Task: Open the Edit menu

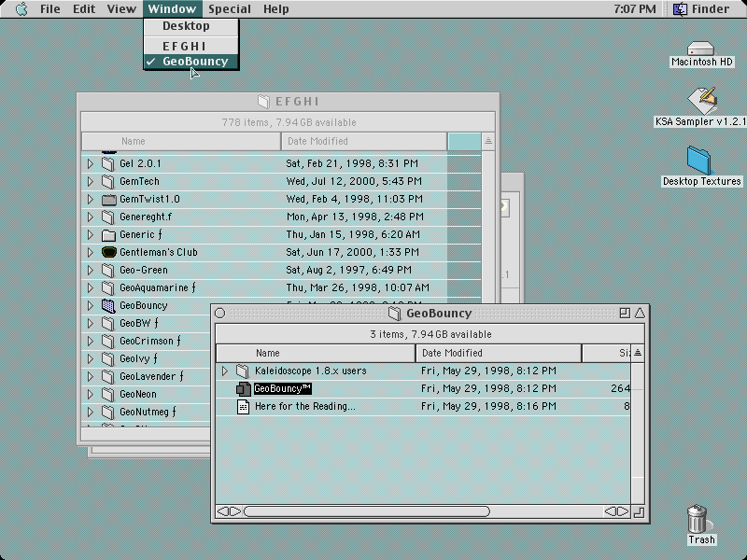Action: 84,9
